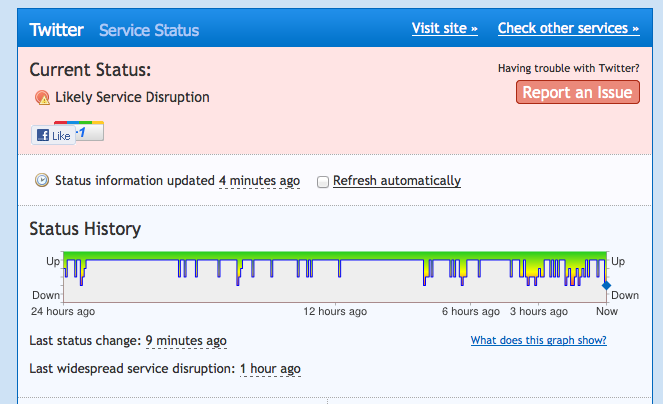Click the 'Now' graph axis label
This screenshot has width=663, height=404.
click(x=607, y=311)
